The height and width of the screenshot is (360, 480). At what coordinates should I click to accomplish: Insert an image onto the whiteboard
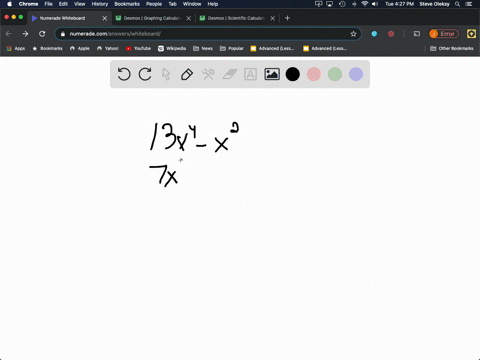tap(272, 74)
